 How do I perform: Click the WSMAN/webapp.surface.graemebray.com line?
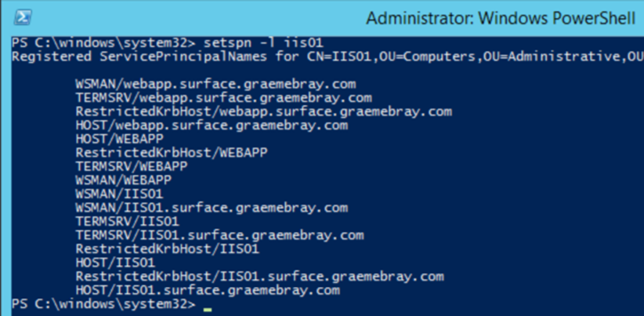215,84
